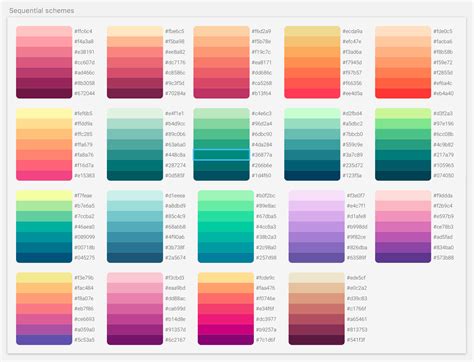Click the hex label #cc607d
Viewport: 474px width, 362px height.
[85, 62]
